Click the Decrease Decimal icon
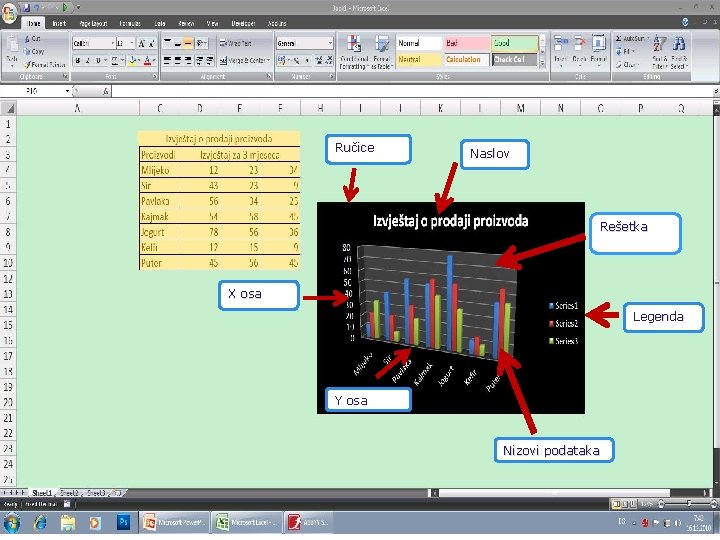720x540 pixels. point(329,60)
